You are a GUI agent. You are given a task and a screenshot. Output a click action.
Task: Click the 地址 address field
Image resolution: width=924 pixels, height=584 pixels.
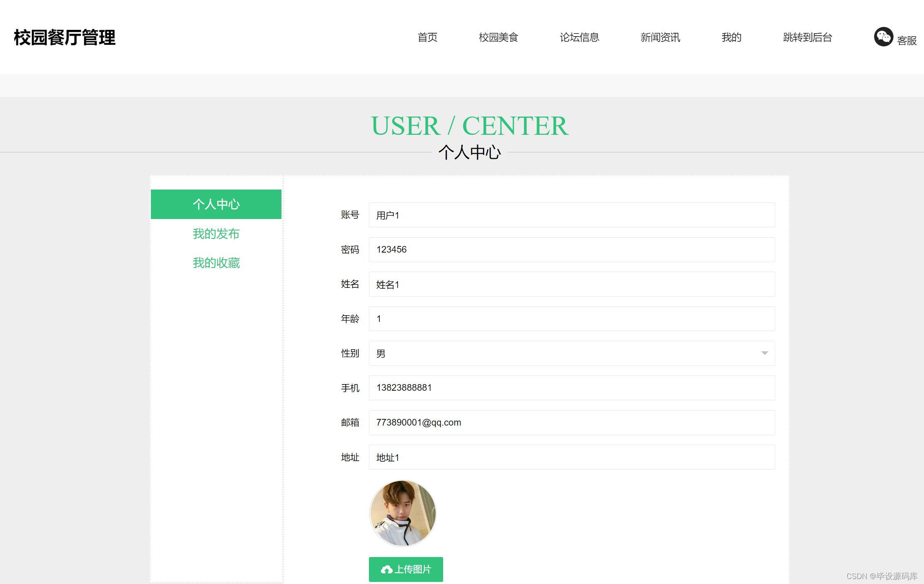(571, 457)
